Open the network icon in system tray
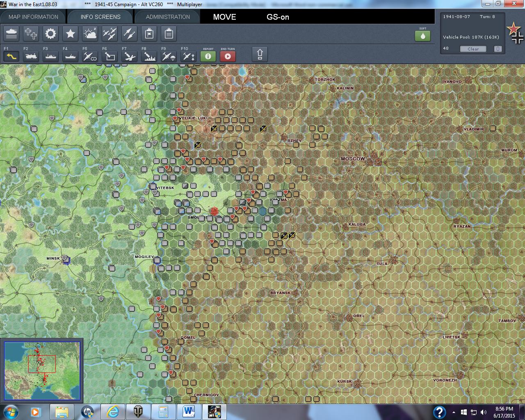The height and width of the screenshot is (420, 525). (474, 412)
